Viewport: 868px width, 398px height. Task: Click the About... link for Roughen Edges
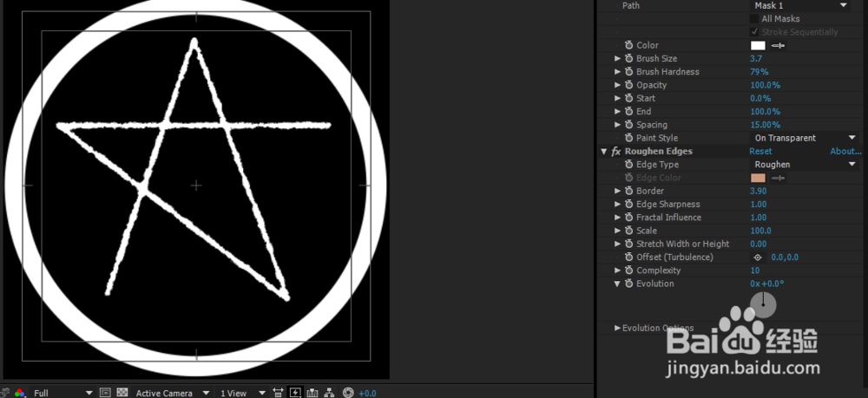[845, 152]
